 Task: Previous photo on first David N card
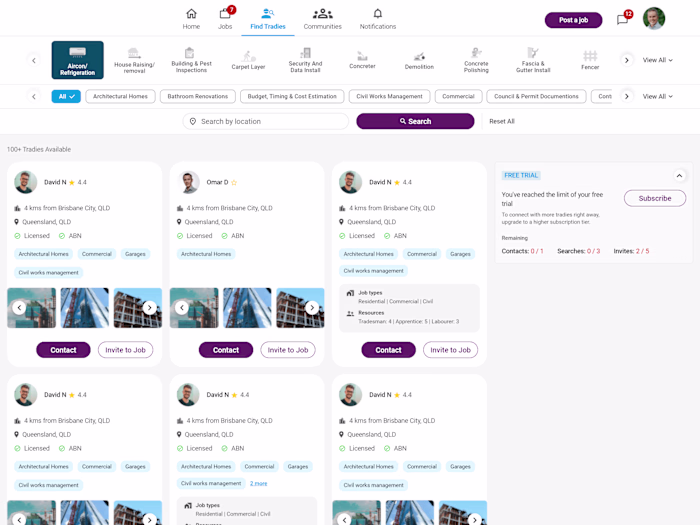pos(19,308)
